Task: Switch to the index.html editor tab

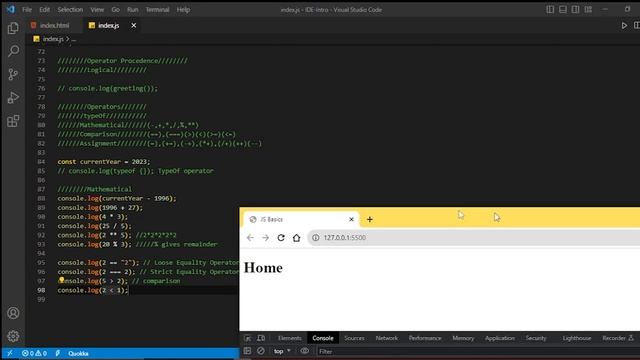Action: [54, 25]
